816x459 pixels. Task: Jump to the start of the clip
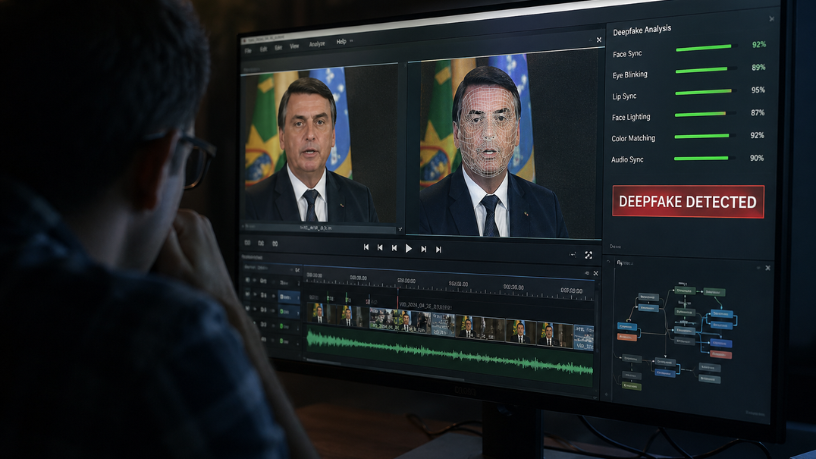(366, 247)
